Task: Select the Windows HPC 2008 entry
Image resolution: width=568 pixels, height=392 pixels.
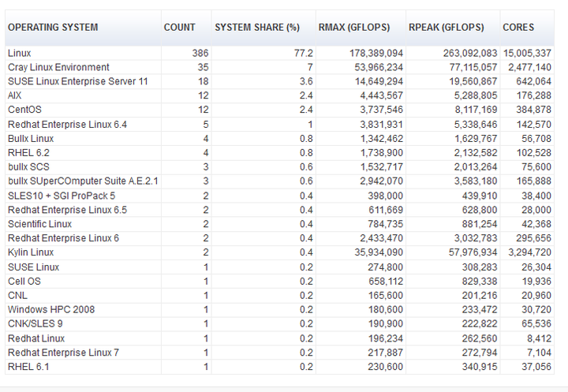Action: tap(51, 309)
